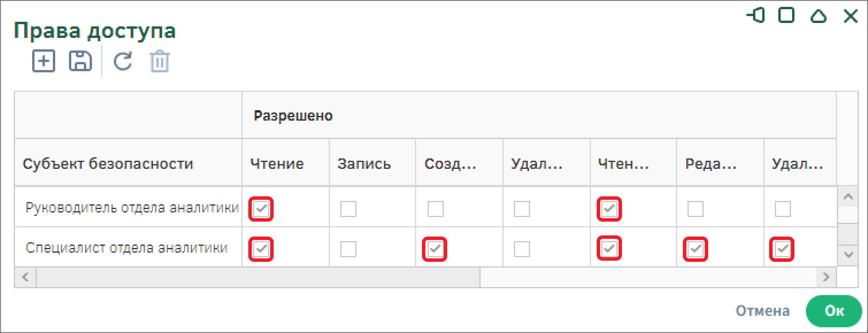Screen dimensions: 868x333
Task: Click the save floppy disk icon
Action: coord(80,61)
